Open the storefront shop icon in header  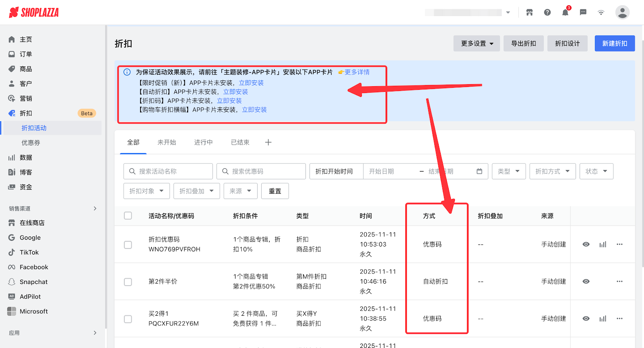pyautogui.click(x=529, y=12)
